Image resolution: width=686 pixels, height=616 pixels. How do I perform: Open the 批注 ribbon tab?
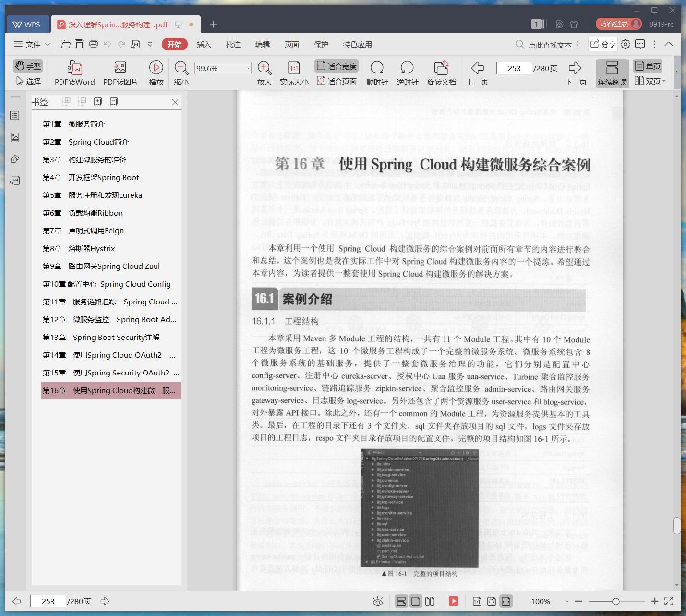(233, 44)
